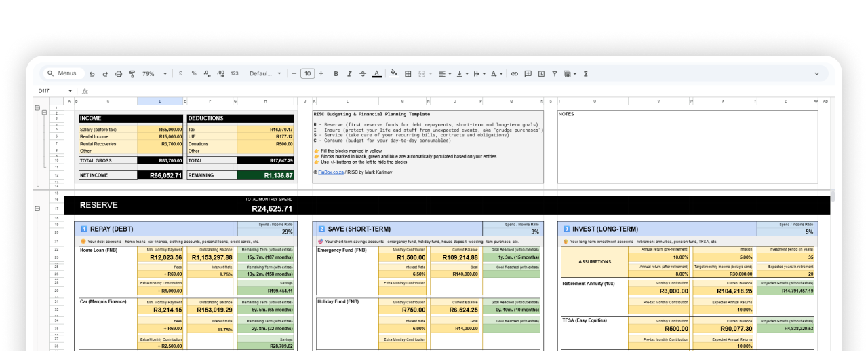Open the 123 number format menu

point(235,73)
